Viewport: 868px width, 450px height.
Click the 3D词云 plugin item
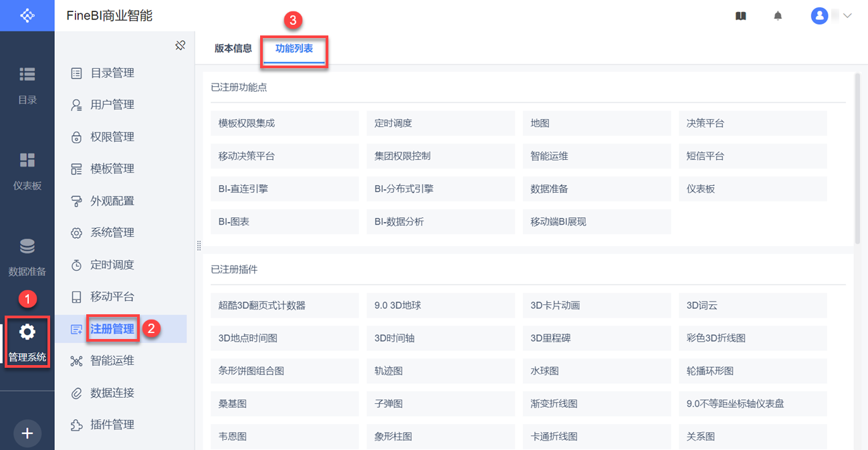[753, 306]
